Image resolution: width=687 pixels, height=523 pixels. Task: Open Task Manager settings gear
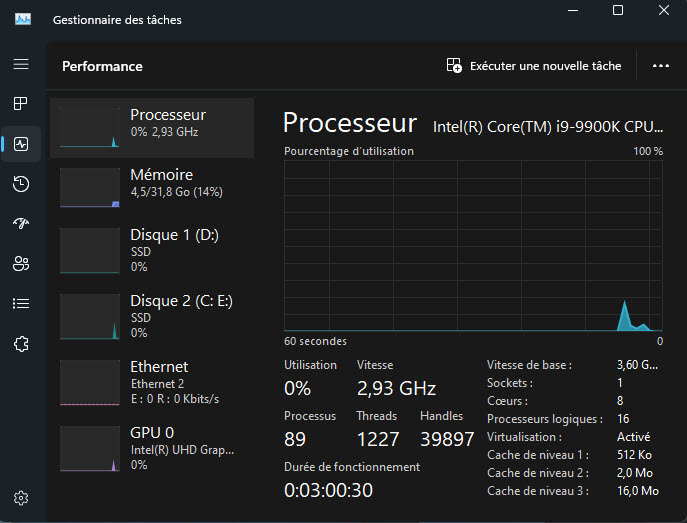tap(21, 498)
